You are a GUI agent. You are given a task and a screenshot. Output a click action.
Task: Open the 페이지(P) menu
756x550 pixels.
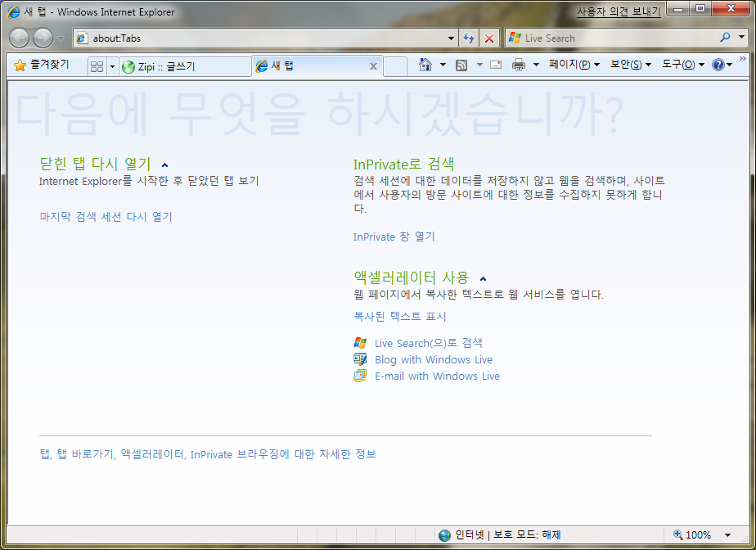(574, 65)
